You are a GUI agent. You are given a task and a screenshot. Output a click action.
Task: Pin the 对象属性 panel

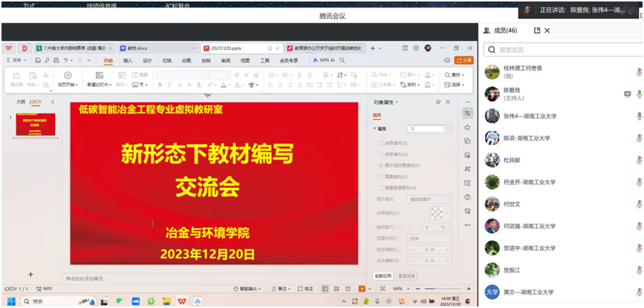tap(438, 102)
